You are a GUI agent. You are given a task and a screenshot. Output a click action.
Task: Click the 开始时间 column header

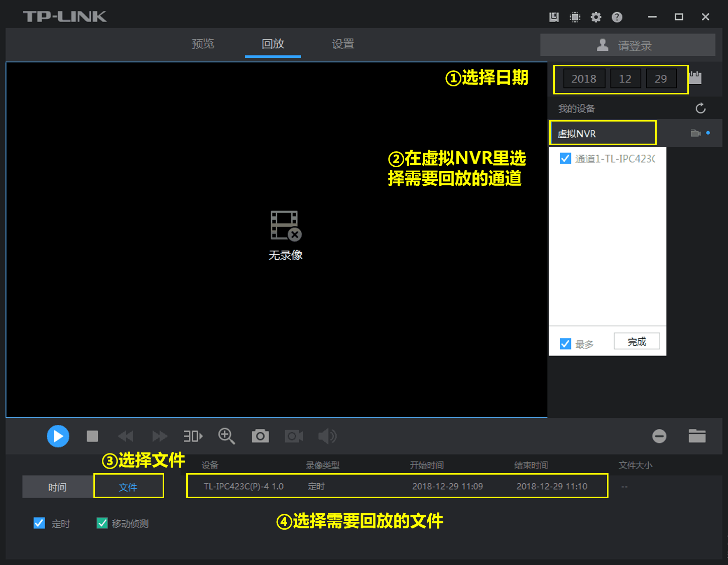click(x=427, y=465)
